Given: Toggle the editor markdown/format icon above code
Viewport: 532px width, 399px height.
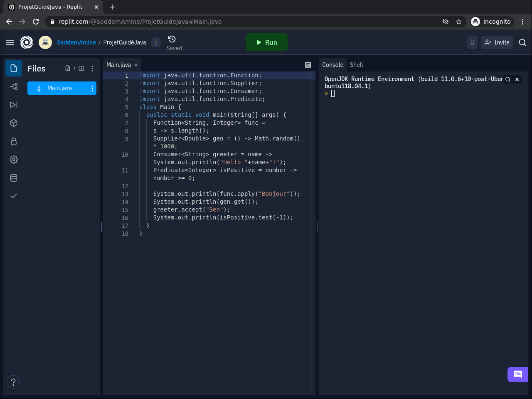Looking at the screenshot, I should (308, 65).
